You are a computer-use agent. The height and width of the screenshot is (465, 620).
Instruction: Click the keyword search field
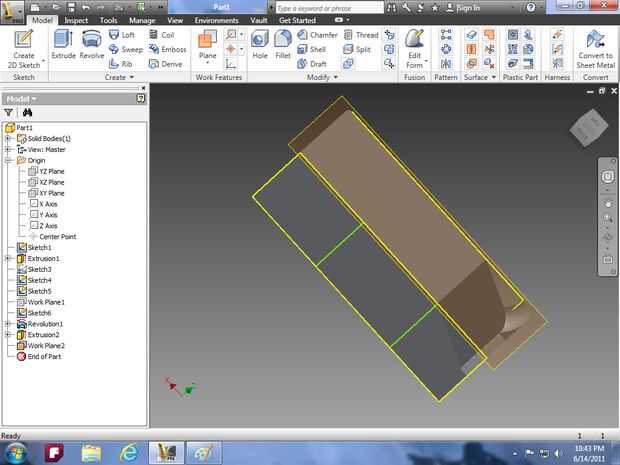(x=329, y=8)
